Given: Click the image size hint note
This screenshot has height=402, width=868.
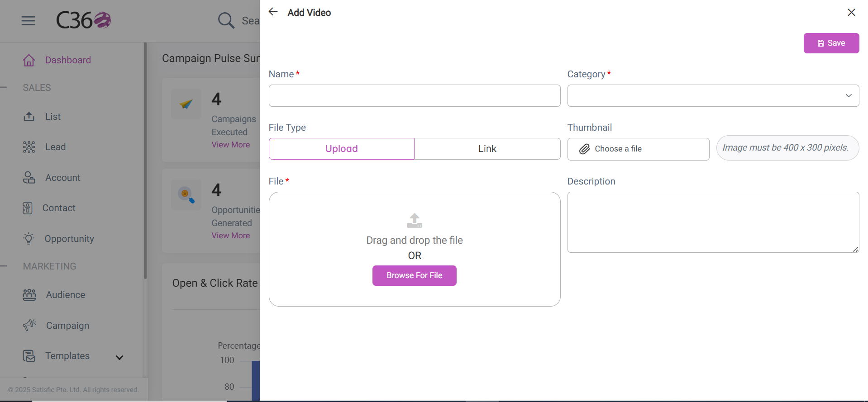Looking at the screenshot, I should click(x=787, y=148).
